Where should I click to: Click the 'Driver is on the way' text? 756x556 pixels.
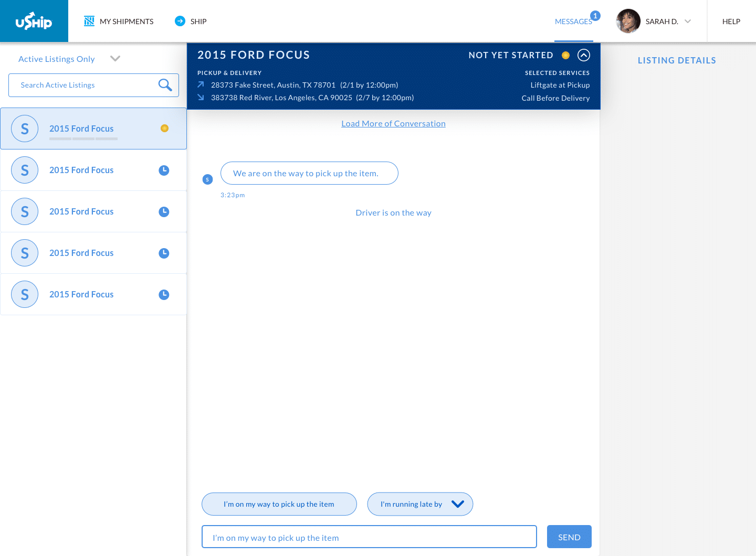[x=393, y=213]
